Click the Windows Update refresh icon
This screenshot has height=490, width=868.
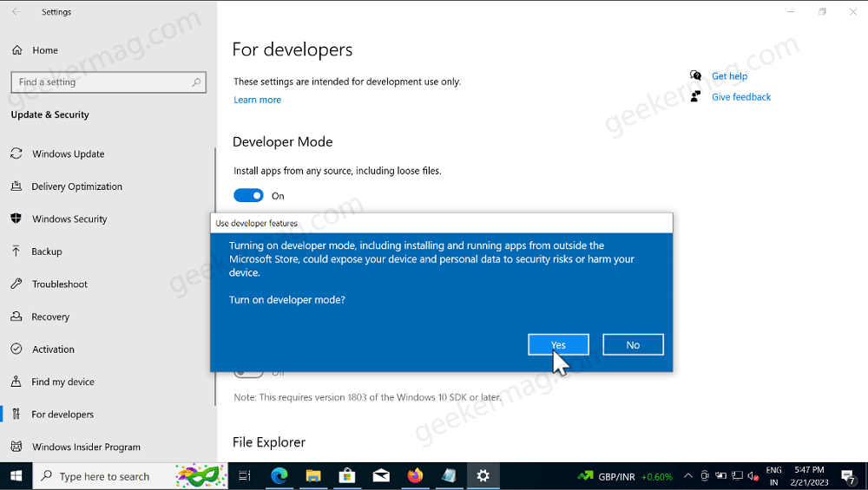click(16, 154)
